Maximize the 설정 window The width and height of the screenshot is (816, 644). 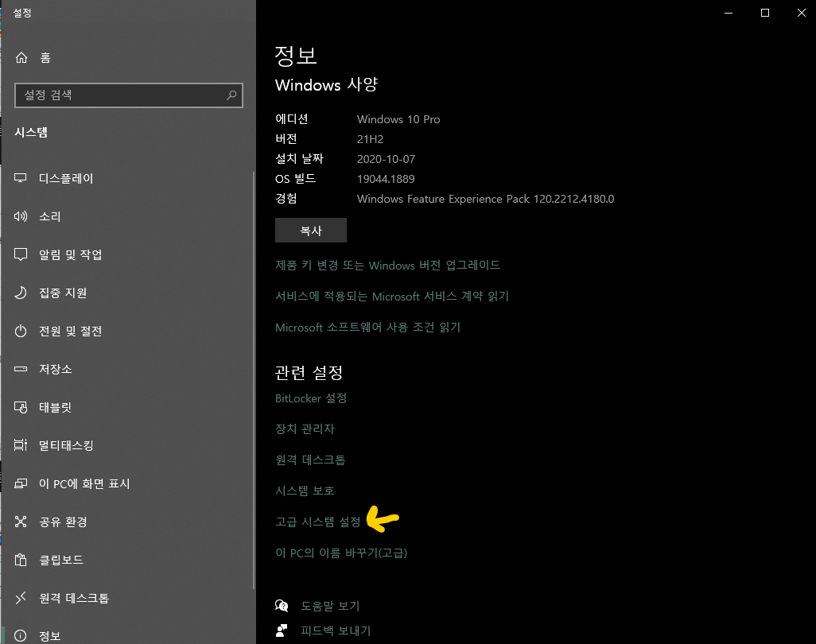tap(765, 13)
